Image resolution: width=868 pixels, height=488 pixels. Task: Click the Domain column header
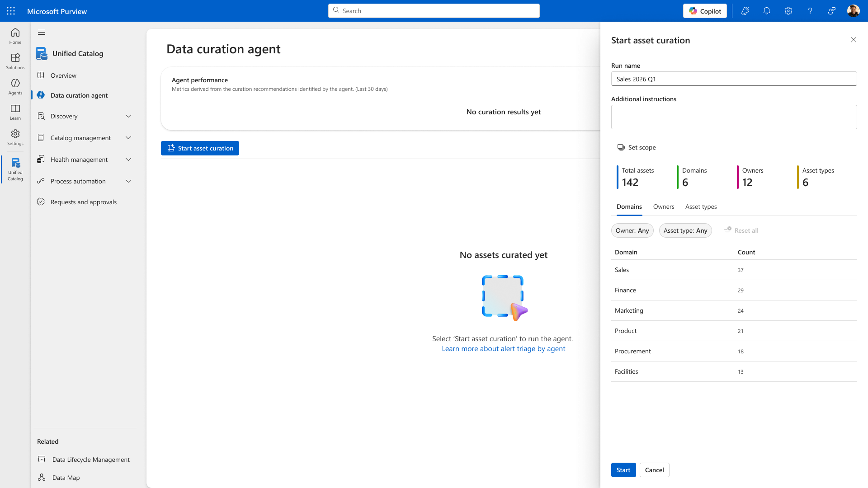click(626, 252)
